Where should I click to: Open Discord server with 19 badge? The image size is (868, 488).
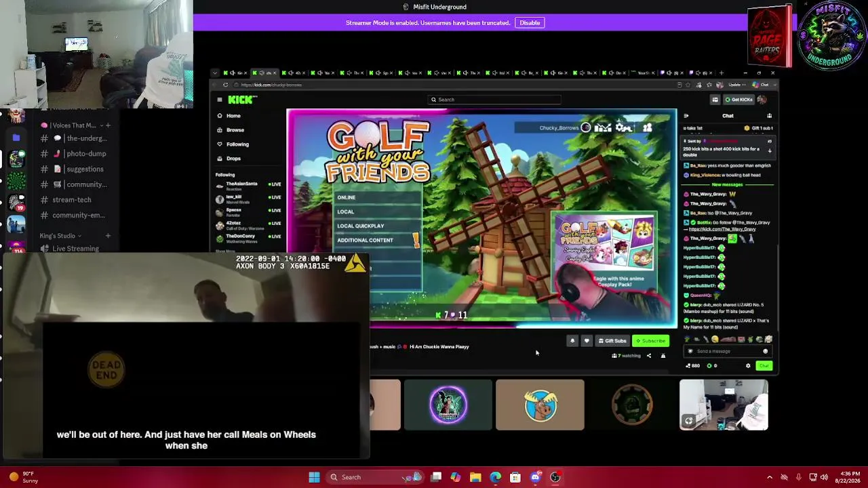pos(16,204)
